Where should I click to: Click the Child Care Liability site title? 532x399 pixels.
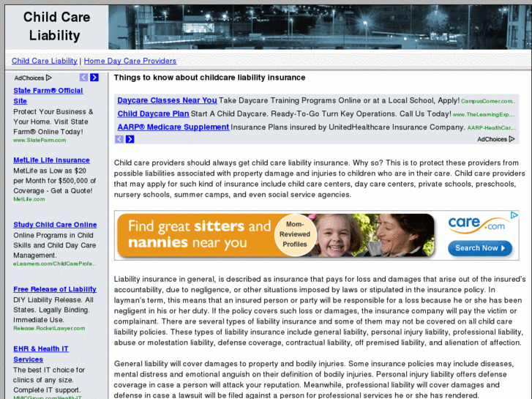[56, 26]
